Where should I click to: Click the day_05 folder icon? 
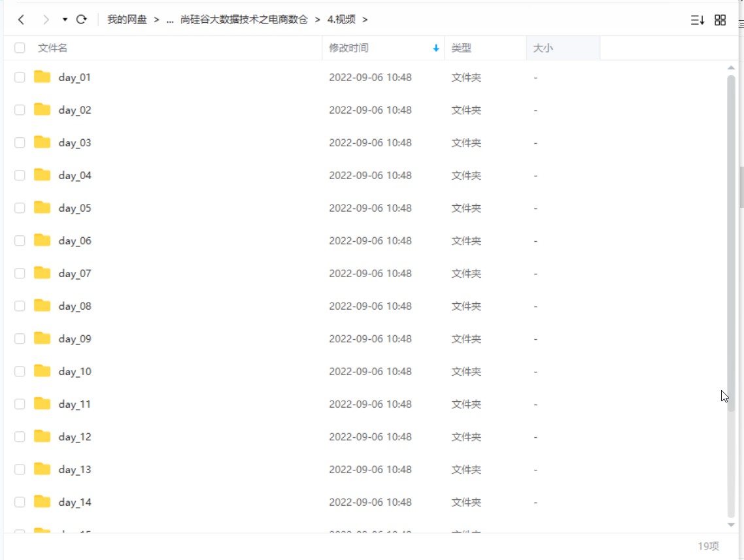pyautogui.click(x=42, y=207)
